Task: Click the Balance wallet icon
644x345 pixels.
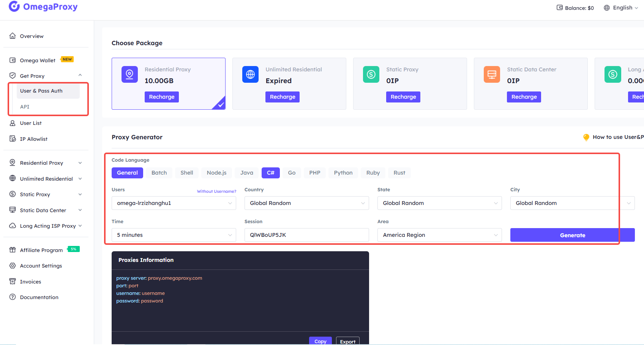Action: 560,8
